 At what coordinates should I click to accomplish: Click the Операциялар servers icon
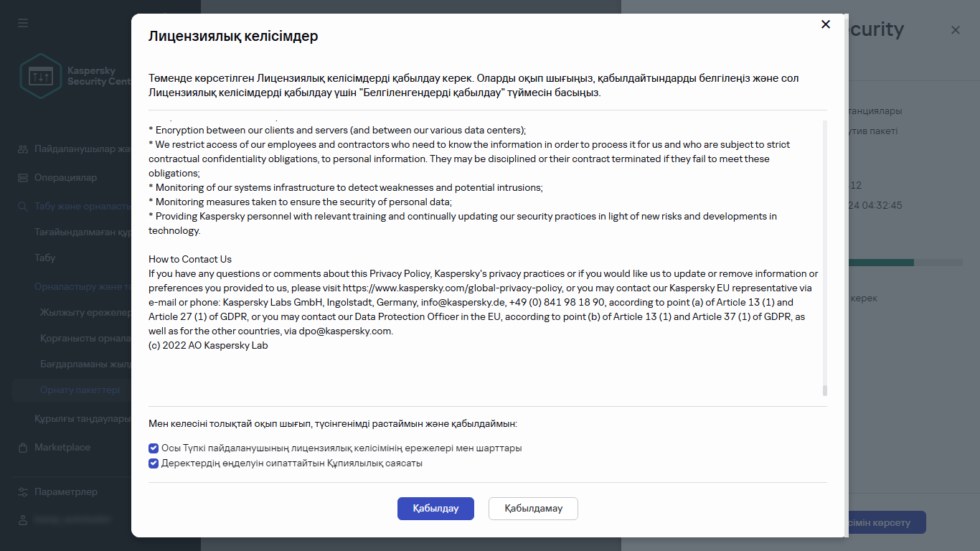[23, 177]
